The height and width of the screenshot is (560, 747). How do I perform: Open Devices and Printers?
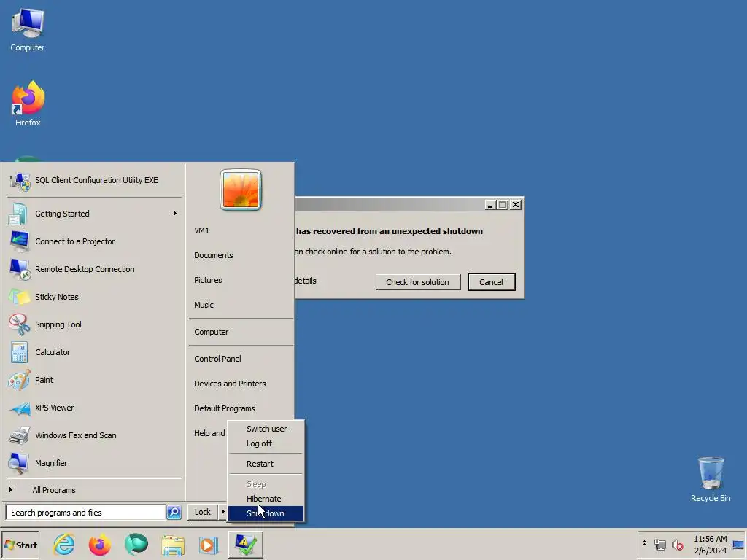pyautogui.click(x=230, y=384)
